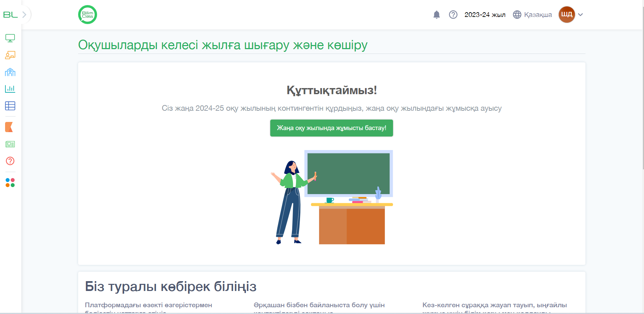Click the Біз туралы көбірек біліңіз heading
Screen dimensions: 644x314
[x=171, y=286]
